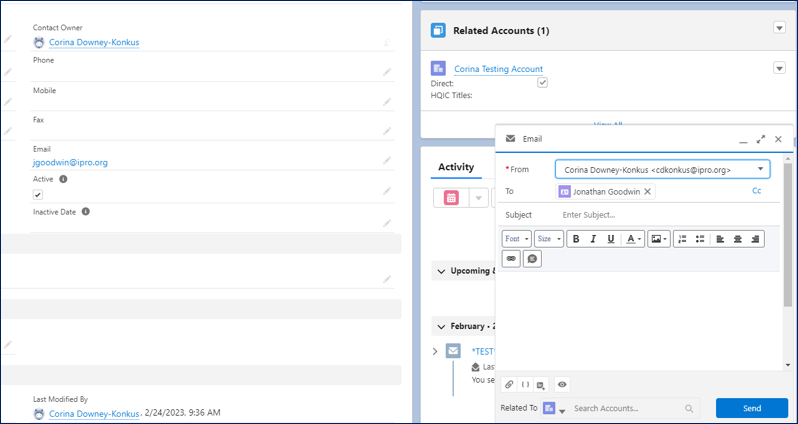The image size is (798, 424).
Task: Open Corina Downey-Konkus contact owner link
Action: tap(94, 42)
